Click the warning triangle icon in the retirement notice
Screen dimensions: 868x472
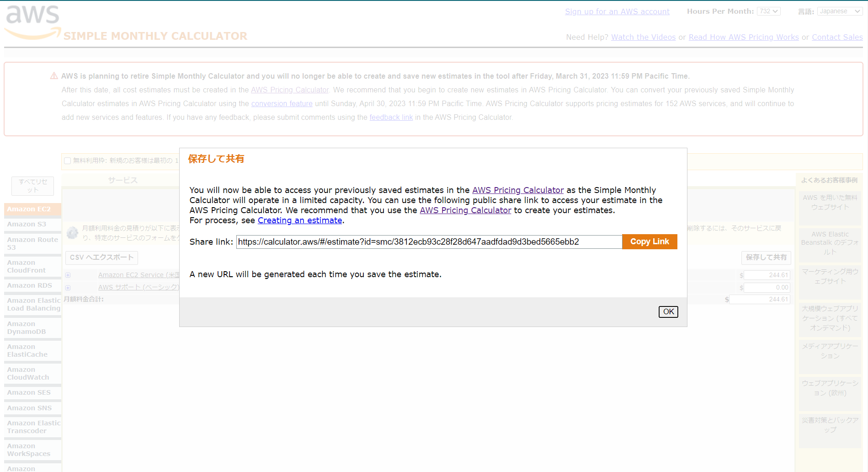point(54,75)
